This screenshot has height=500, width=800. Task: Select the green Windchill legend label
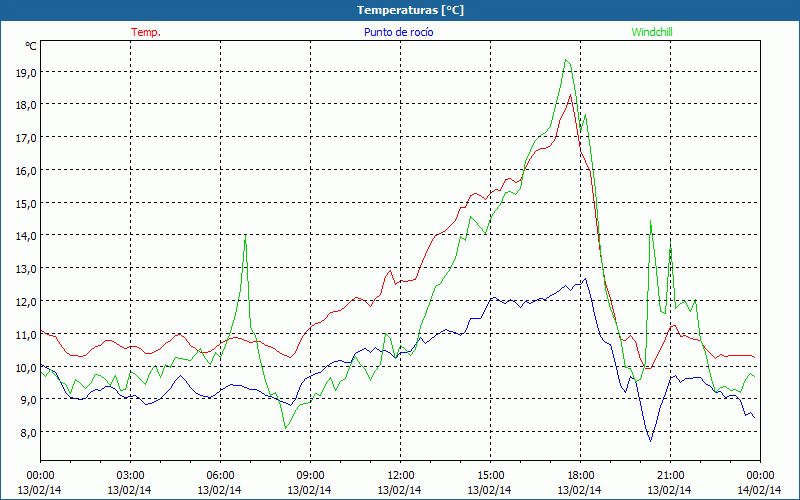pos(652,32)
